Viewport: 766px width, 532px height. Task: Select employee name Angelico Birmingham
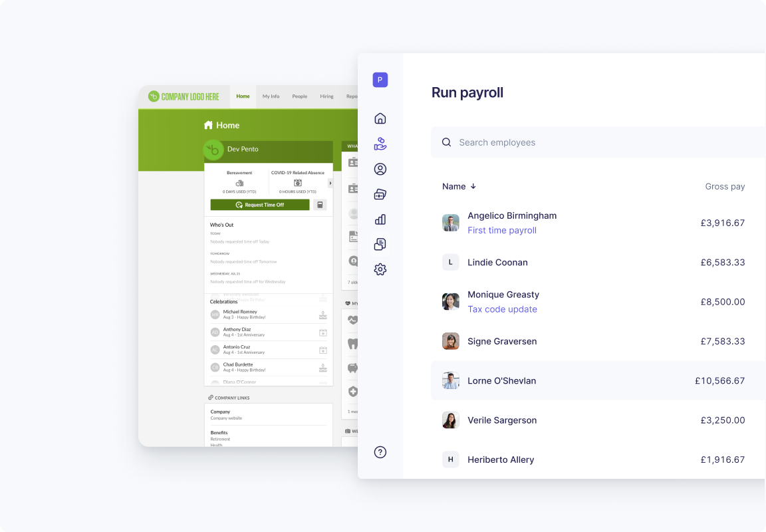[x=512, y=215]
